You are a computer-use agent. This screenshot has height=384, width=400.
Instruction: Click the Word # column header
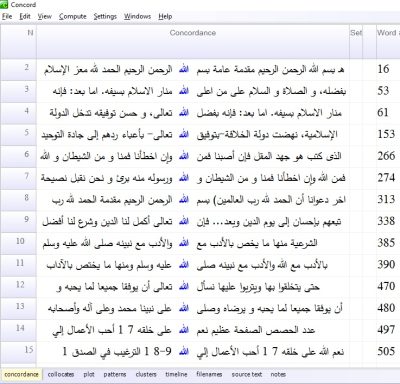click(388, 42)
